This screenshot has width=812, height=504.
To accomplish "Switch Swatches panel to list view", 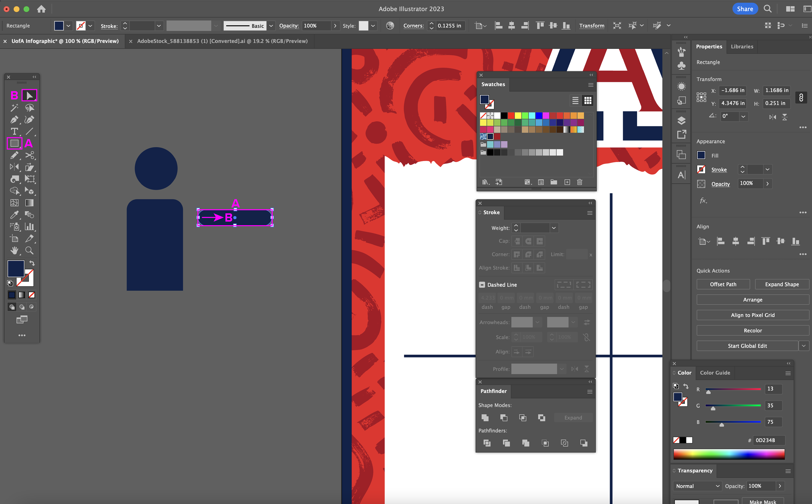I will point(575,100).
